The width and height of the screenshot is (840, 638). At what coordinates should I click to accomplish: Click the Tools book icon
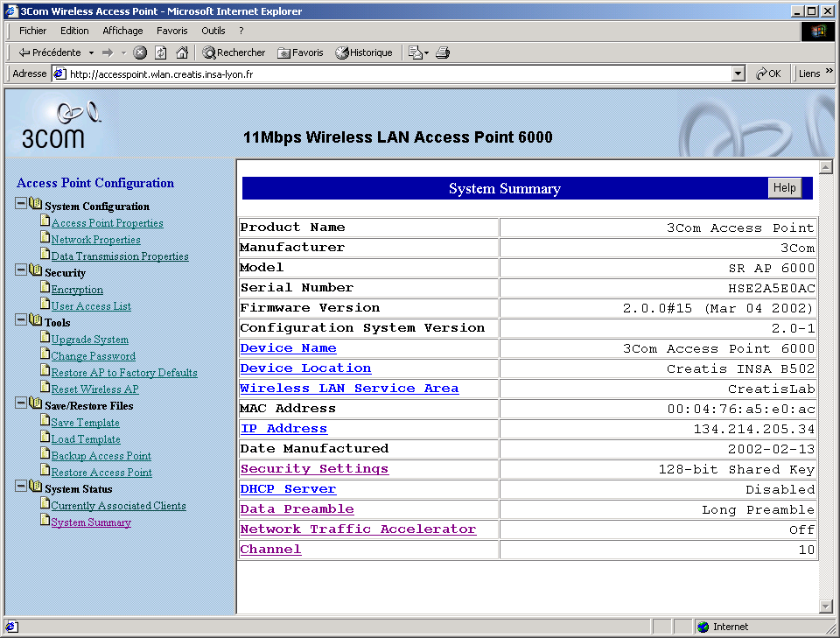click(35, 319)
